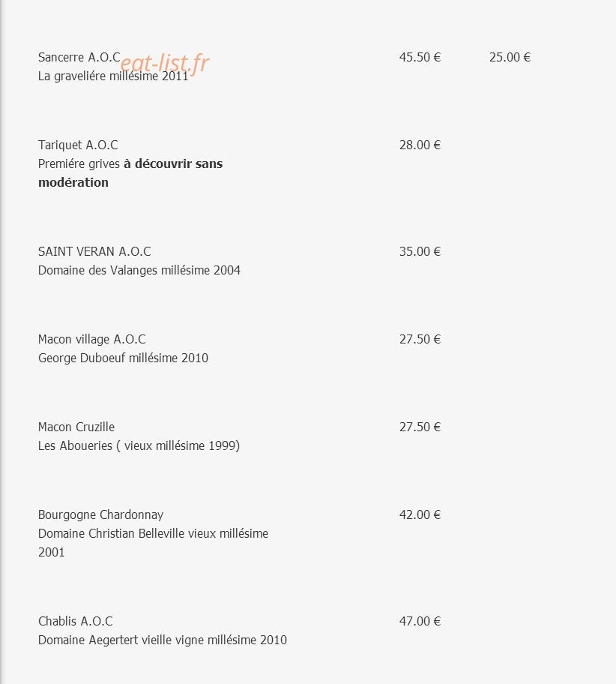Viewport: 616px width, 684px height.
Task: Click the 28.00 € Tariquet price
Action: pos(420,145)
